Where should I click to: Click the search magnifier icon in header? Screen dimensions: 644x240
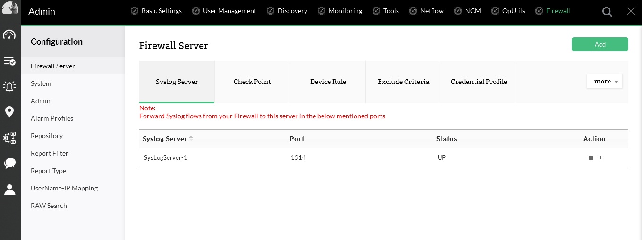pos(607,12)
